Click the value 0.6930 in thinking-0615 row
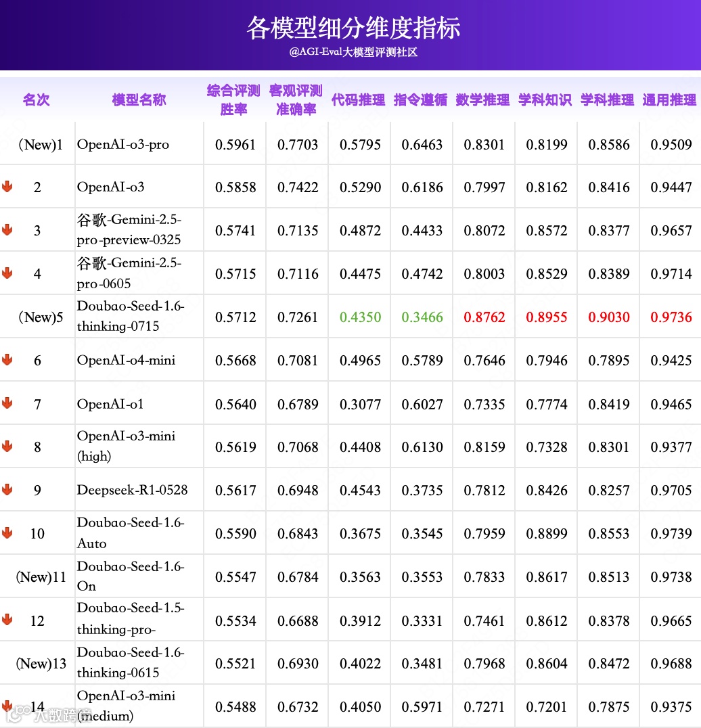 (x=298, y=664)
